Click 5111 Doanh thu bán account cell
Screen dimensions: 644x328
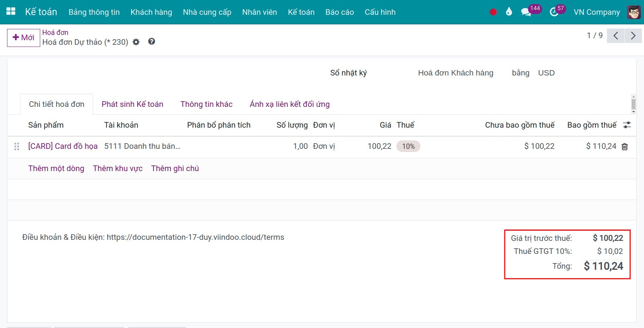(x=142, y=146)
